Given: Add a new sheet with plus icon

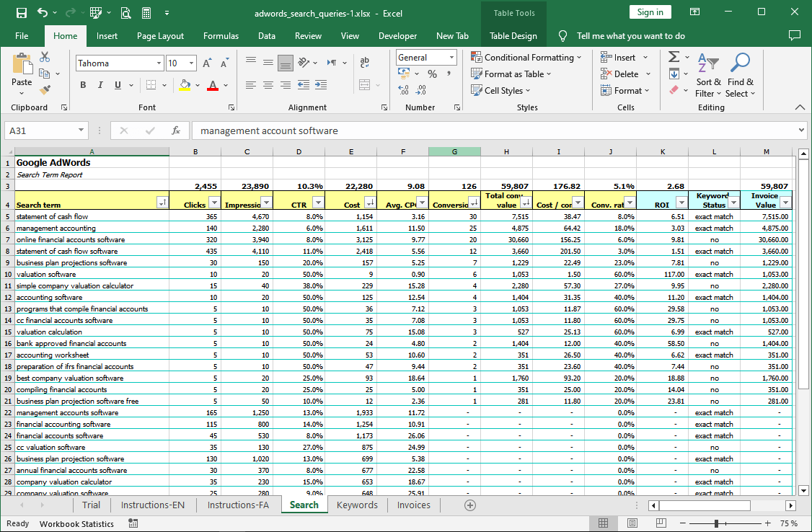Looking at the screenshot, I should pyautogui.click(x=469, y=505).
